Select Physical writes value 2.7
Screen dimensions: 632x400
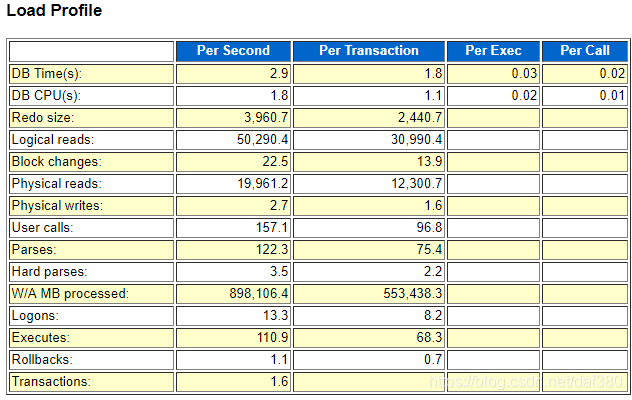pyautogui.click(x=279, y=206)
